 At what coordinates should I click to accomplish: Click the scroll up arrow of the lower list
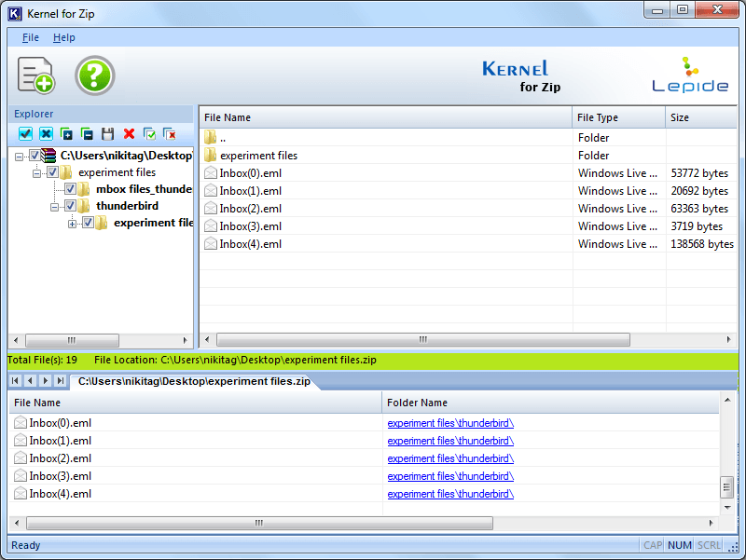727,401
